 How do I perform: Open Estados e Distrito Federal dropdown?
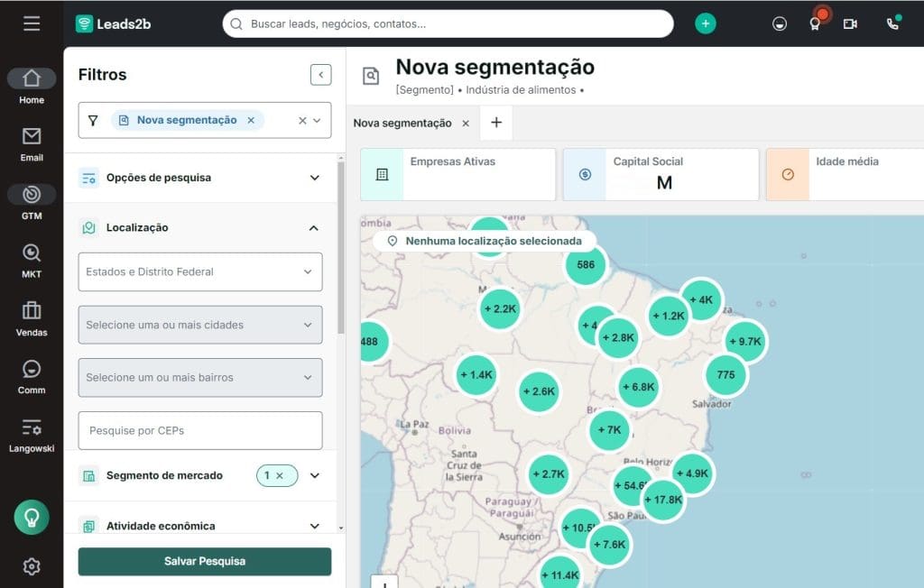pos(200,271)
